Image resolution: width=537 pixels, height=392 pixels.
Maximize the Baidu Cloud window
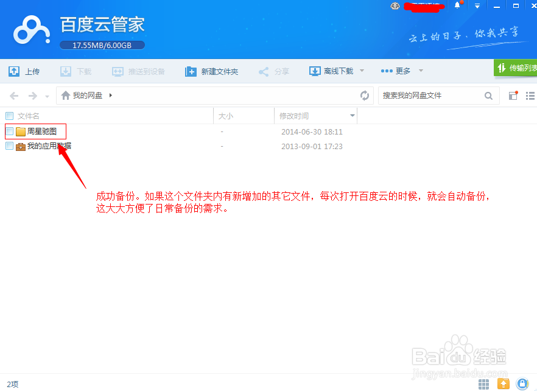click(516, 6)
